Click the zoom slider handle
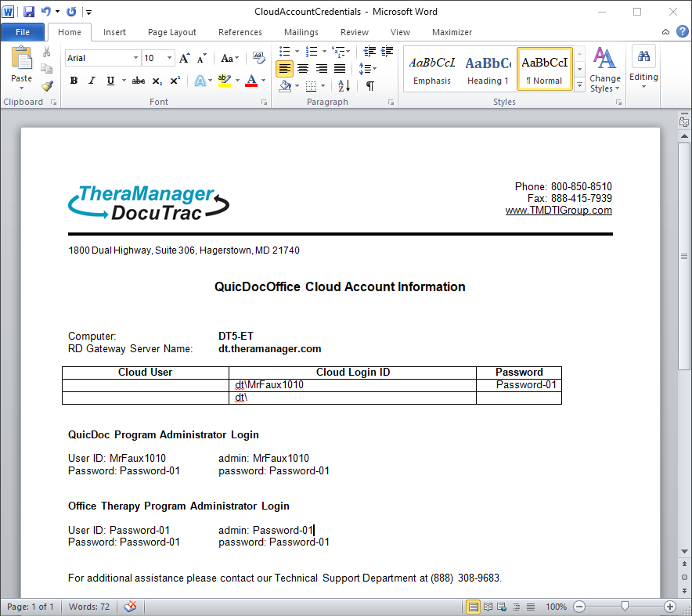 click(x=625, y=607)
